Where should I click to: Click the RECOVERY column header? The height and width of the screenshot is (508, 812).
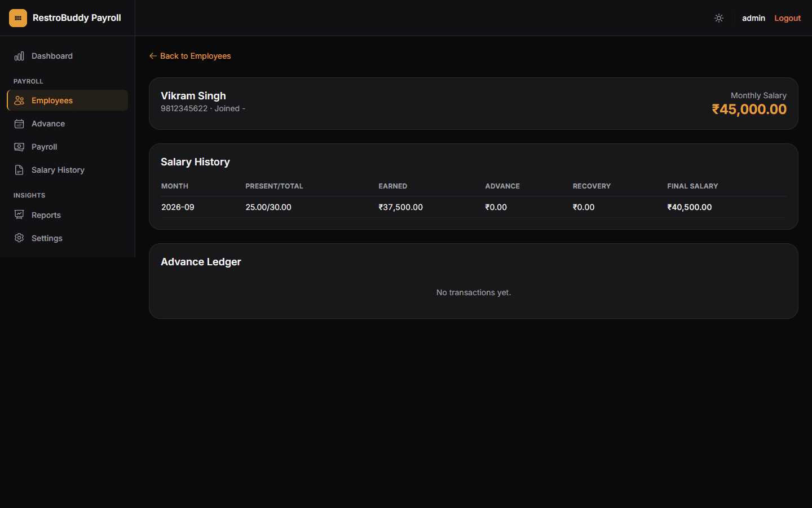tap(592, 186)
